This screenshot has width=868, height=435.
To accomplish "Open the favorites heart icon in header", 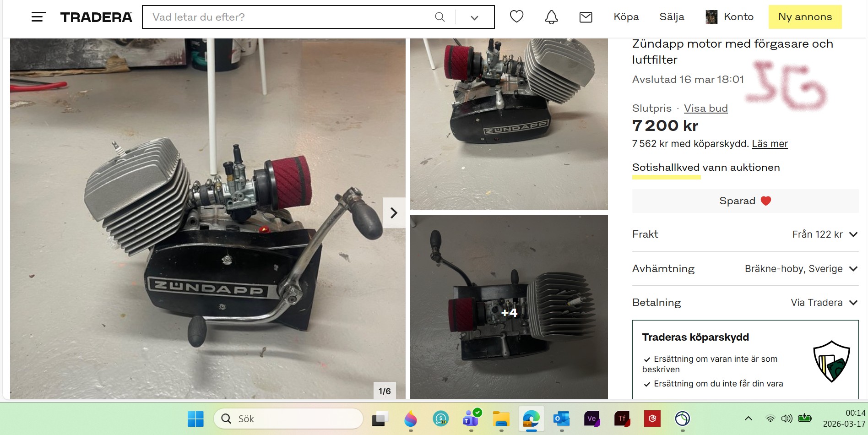I will 516,17.
